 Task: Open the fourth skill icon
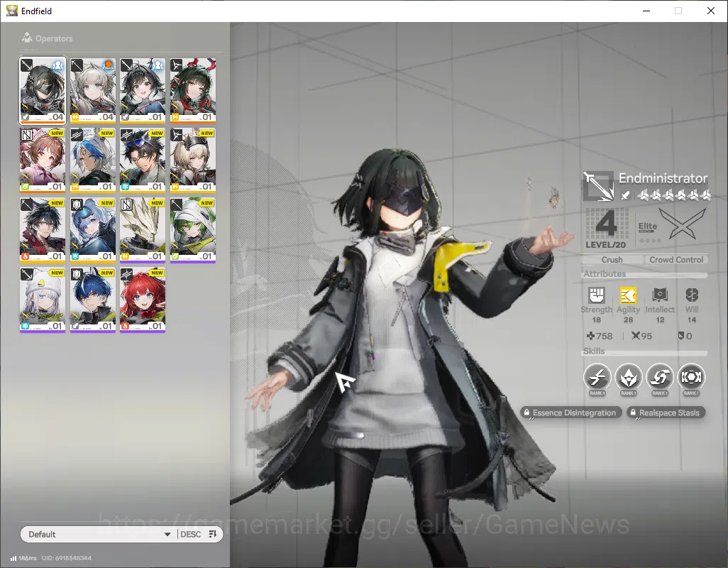point(691,377)
